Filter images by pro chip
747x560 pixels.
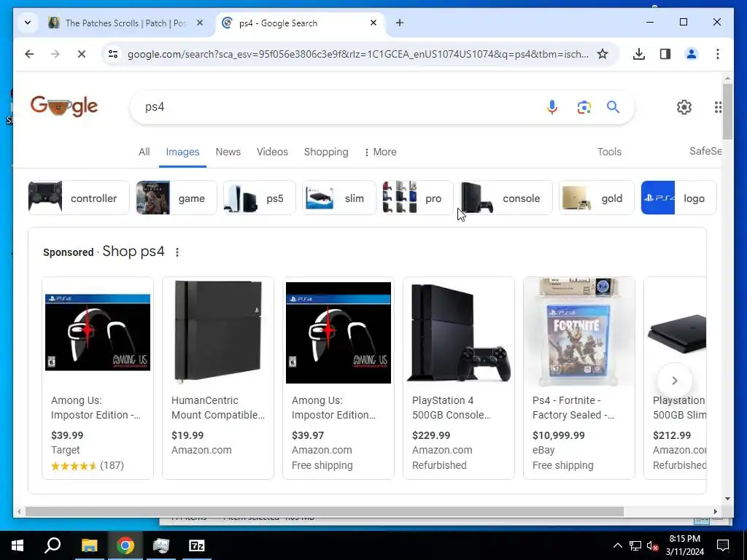pyautogui.click(x=418, y=198)
